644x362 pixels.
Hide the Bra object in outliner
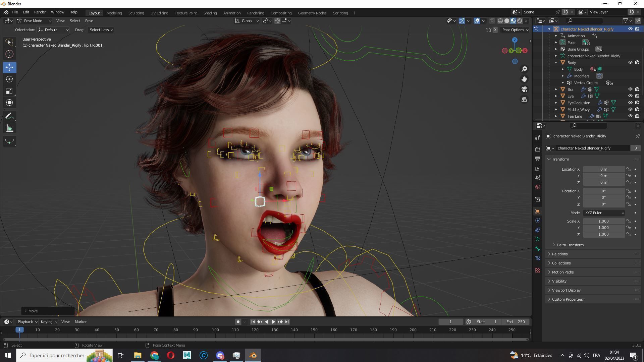[630, 89]
